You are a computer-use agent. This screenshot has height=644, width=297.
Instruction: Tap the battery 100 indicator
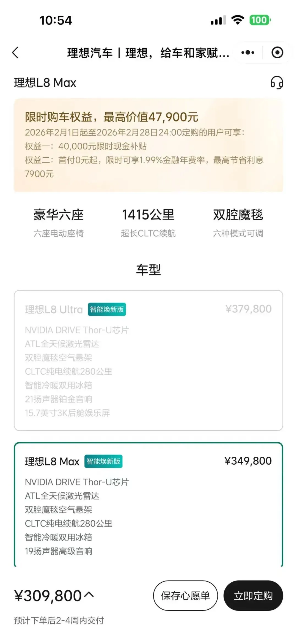pos(260,20)
